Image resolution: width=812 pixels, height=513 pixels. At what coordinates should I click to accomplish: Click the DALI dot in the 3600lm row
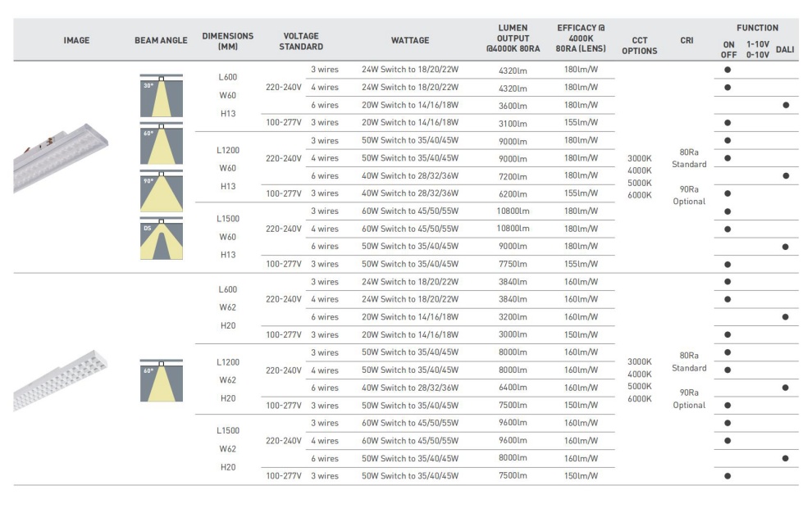pyautogui.click(x=785, y=105)
